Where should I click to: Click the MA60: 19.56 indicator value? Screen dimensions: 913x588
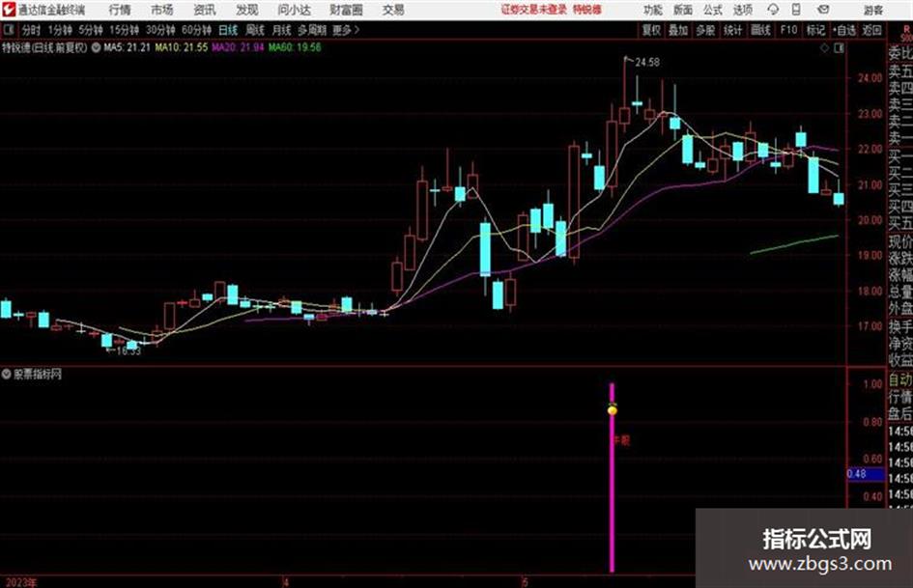295,47
